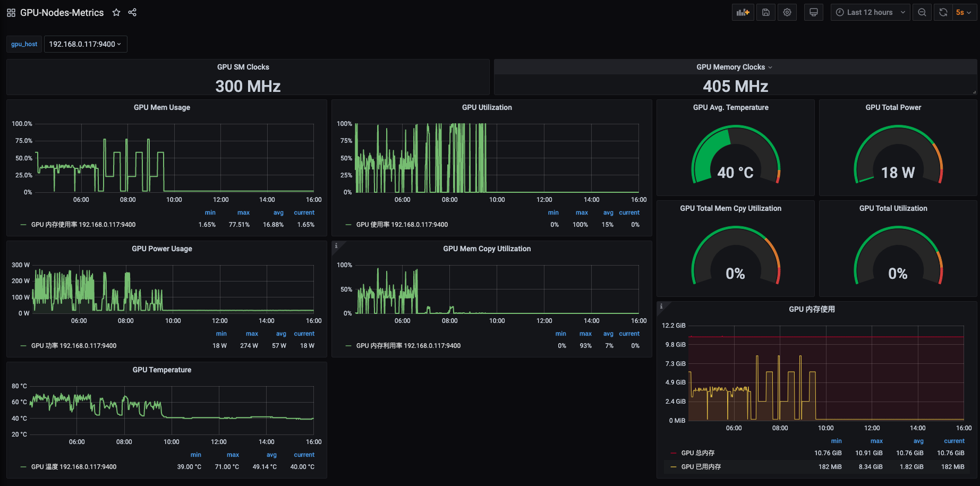Sort the GPU Mem Usage legend by max
This screenshot has height=486, width=980.
pyautogui.click(x=243, y=212)
